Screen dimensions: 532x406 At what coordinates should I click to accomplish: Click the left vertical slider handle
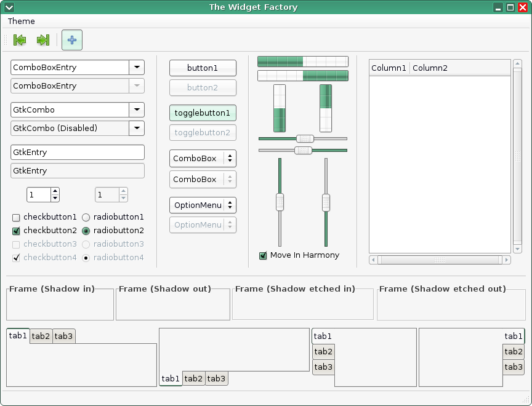(280, 202)
